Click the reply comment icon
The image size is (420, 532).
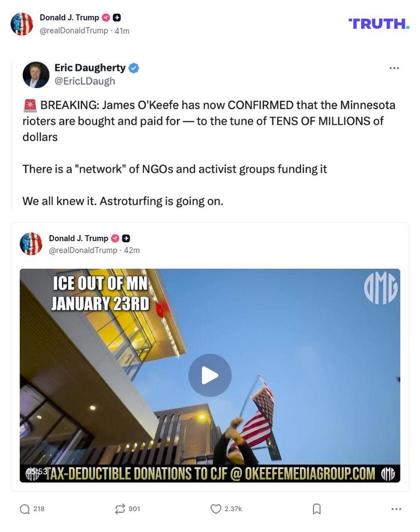tap(25, 509)
